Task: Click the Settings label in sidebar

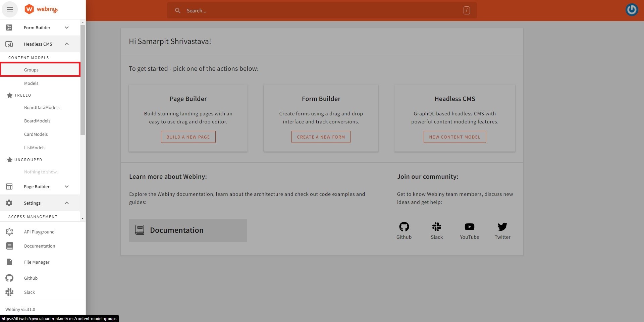Action: [32, 203]
